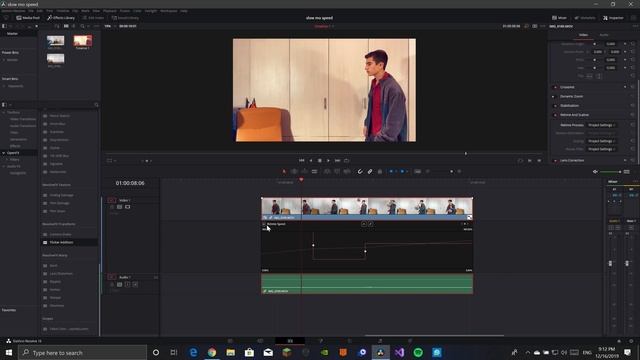The height and width of the screenshot is (360, 640).
Task: Open the Resize Filter dropdown
Action: (602, 149)
